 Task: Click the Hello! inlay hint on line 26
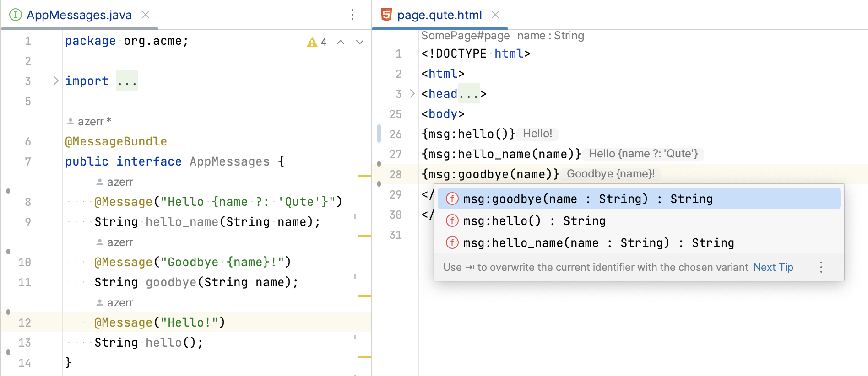coord(537,134)
